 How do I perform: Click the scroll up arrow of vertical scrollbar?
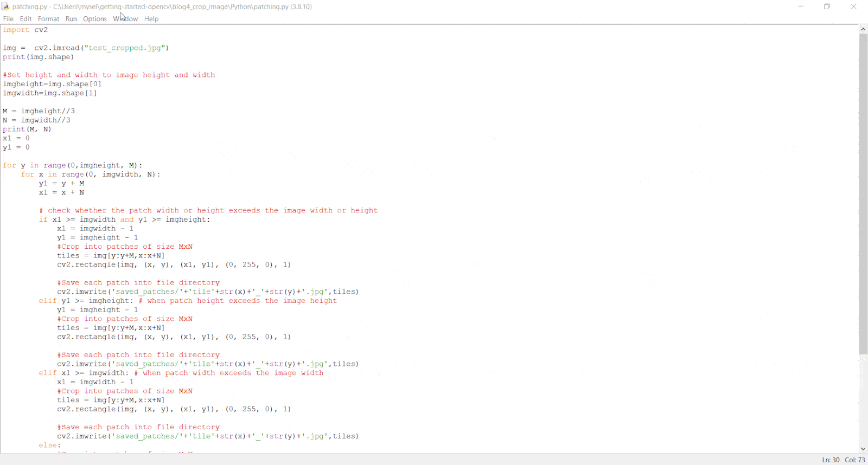863,29
